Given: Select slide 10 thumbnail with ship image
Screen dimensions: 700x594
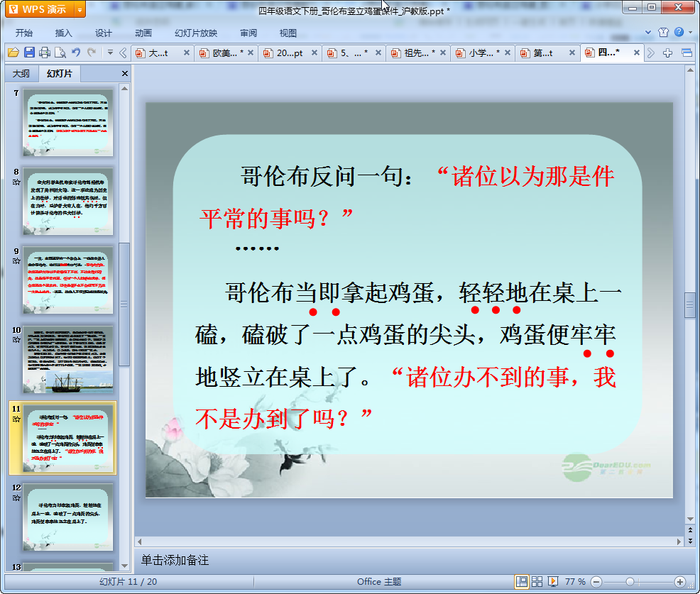Looking at the screenshot, I should click(x=68, y=359).
